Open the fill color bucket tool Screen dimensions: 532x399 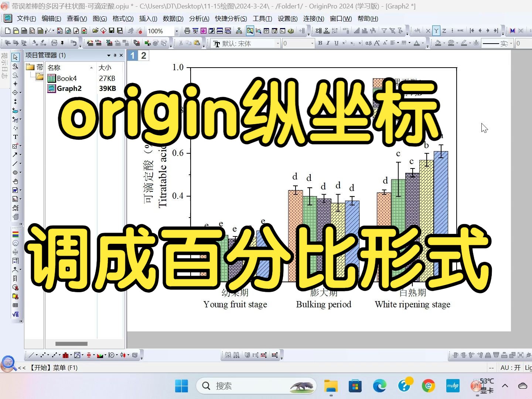point(438,43)
